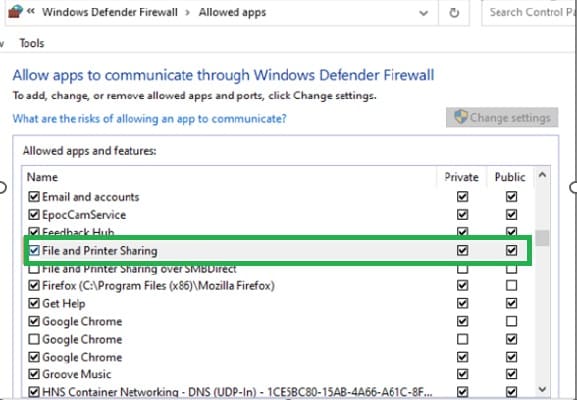Open the risks of allowing an app link
The width and height of the screenshot is (577, 400).
149,118
